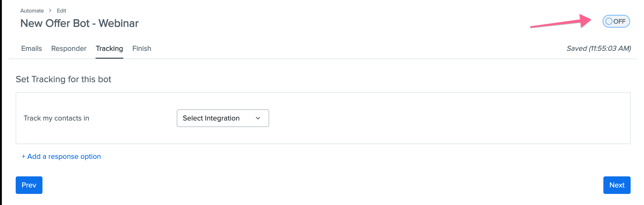
Task: Open the Select Integration dropdown
Action: tap(223, 118)
